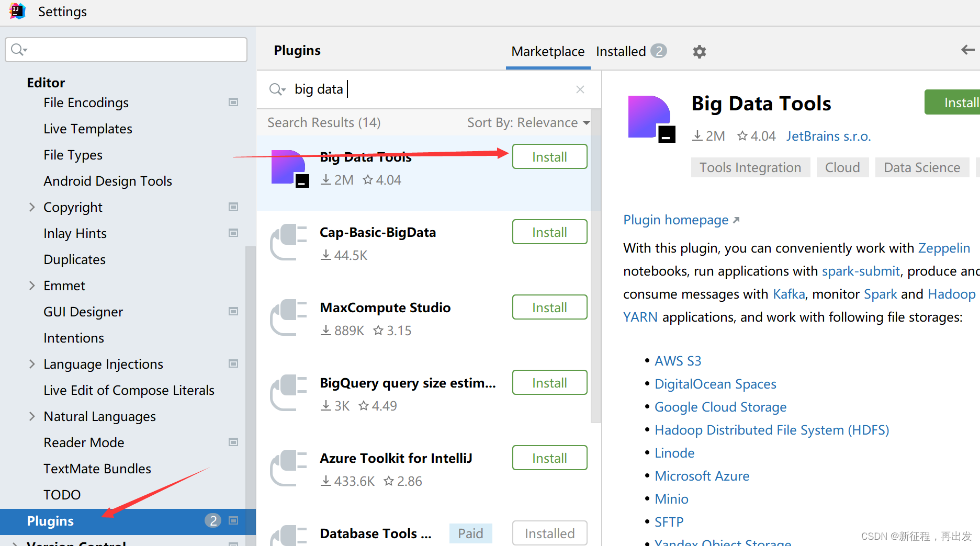
Task: Install Big Data Tools from results list
Action: click(549, 156)
